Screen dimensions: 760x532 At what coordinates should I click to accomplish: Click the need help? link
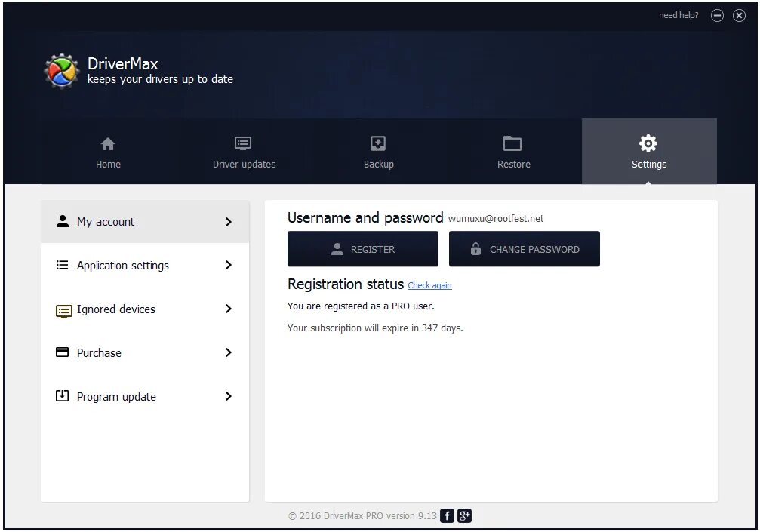(678, 15)
